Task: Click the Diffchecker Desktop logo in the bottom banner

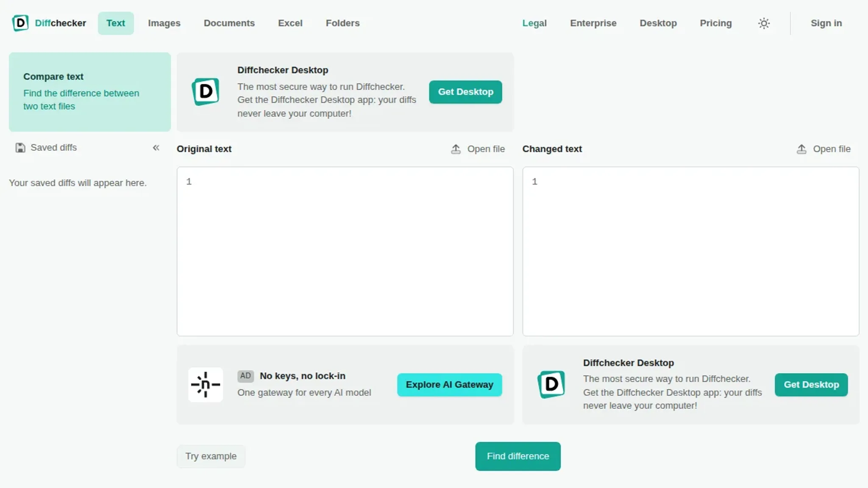Action: (x=551, y=385)
